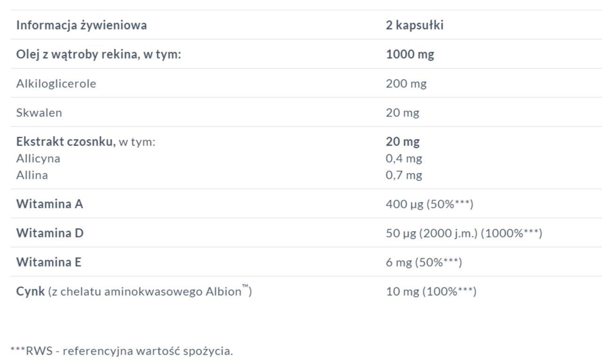Screen dimensions: 602x364
Task: Select the '50 µg (2000 j.m.)' value
Action: click(x=432, y=233)
